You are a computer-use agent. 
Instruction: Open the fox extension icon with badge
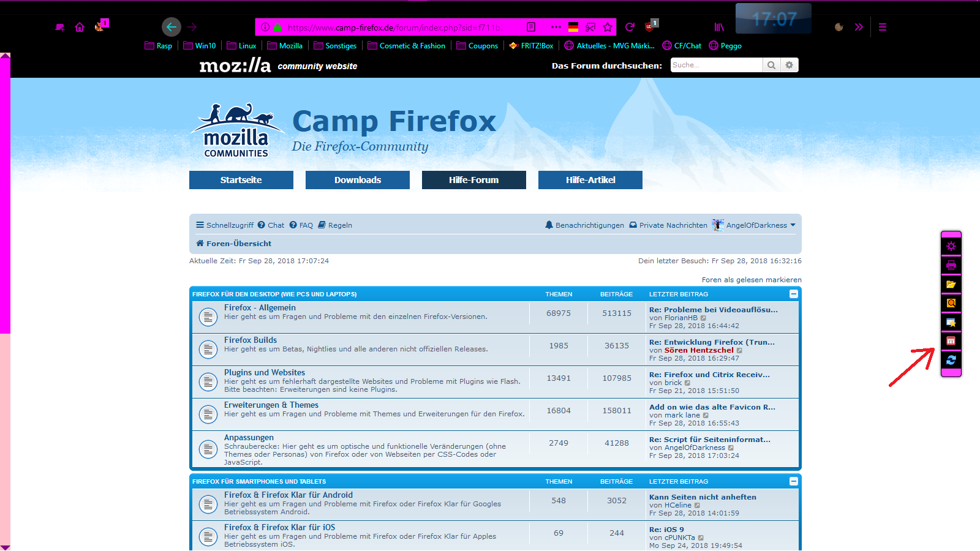[100, 26]
